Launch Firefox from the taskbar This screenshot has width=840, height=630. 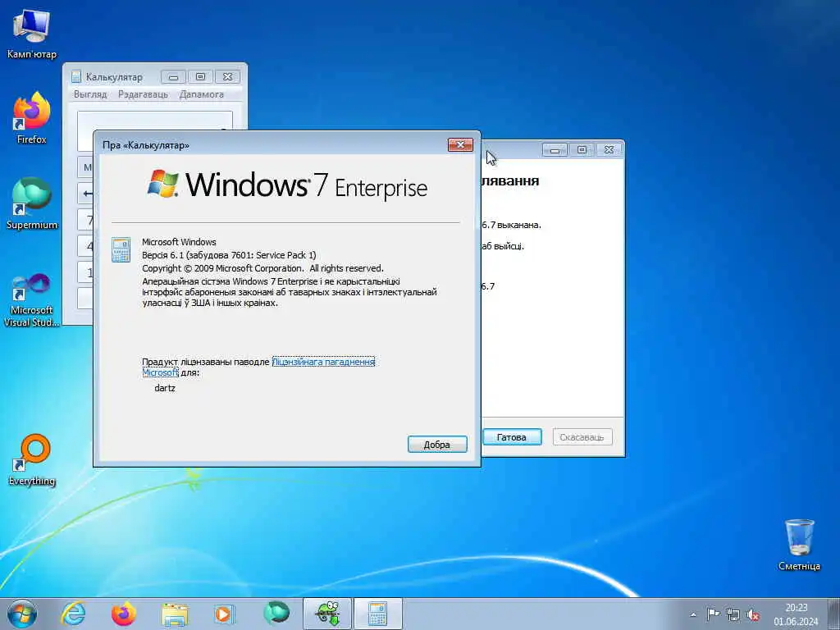pyautogui.click(x=124, y=614)
